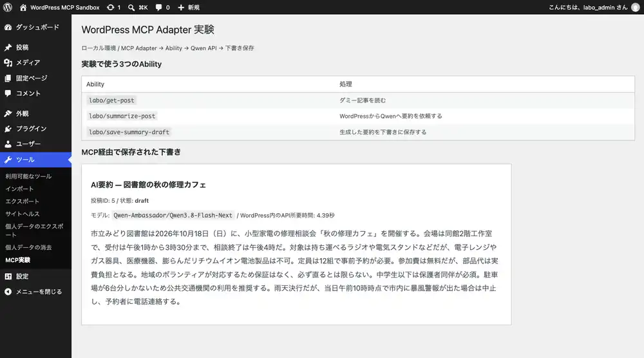
Task: Select the MCP実験 submenu item
Action: pos(17,260)
